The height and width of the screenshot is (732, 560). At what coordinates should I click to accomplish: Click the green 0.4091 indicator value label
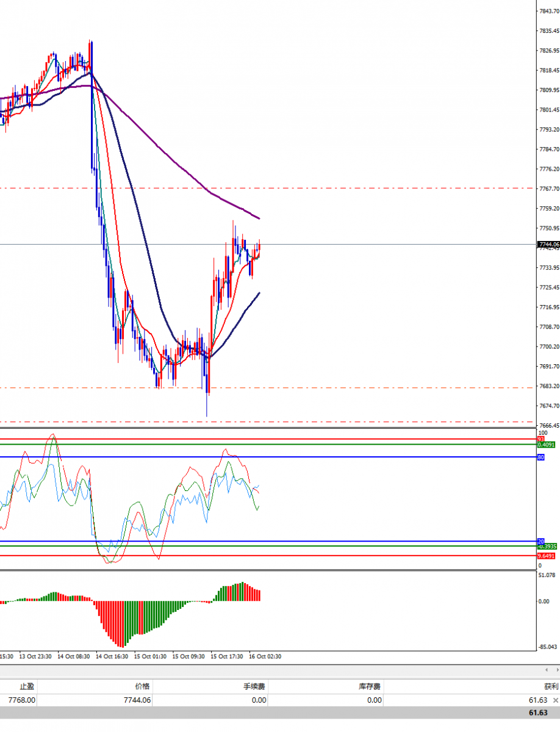(547, 445)
